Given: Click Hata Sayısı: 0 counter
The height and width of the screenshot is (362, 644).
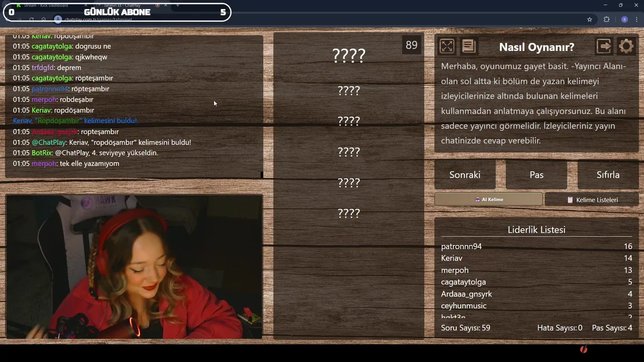Looking at the screenshot, I should pyautogui.click(x=559, y=328).
